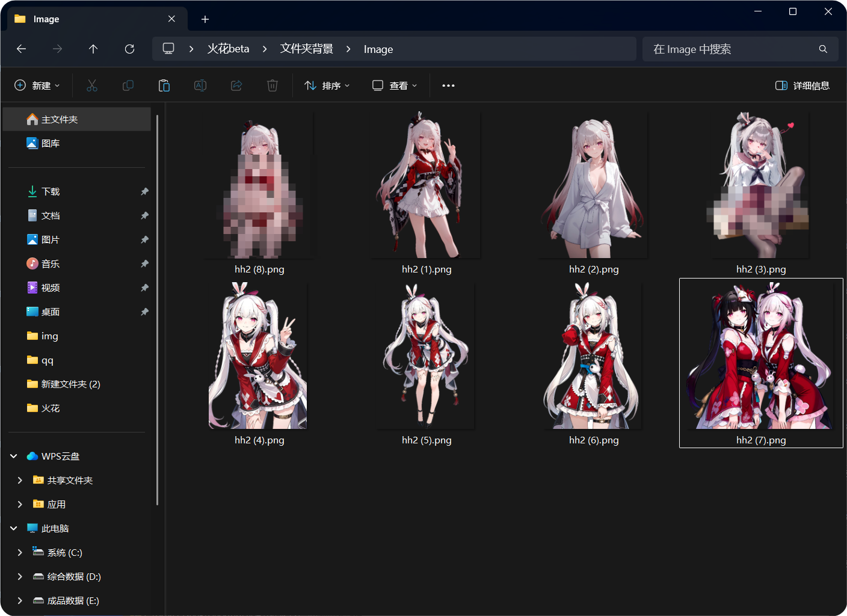
Task: Expand the 系统 (C:) drive node
Action: 20,552
